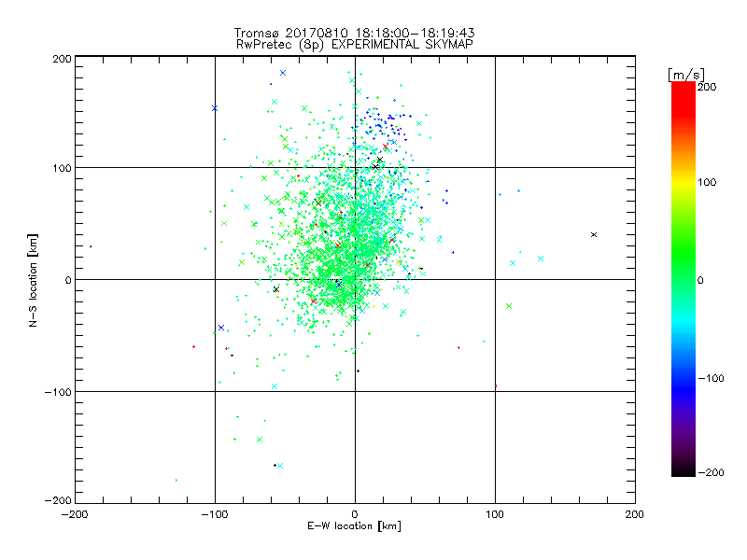This screenshot has width=747, height=560.
Task: Click the isolated black X marker at far right
Action: 594,235
